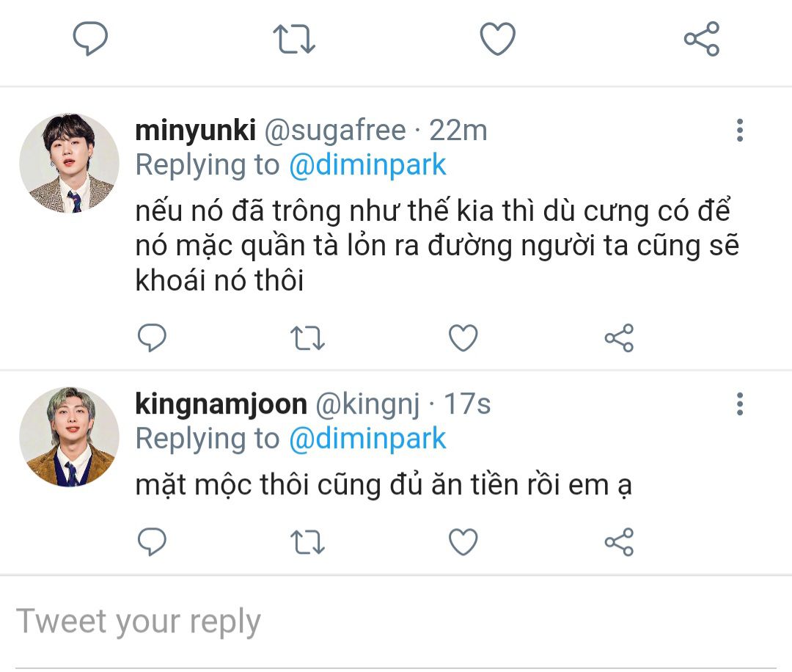Like kingnamjoon's reply tweet

[x=463, y=542]
